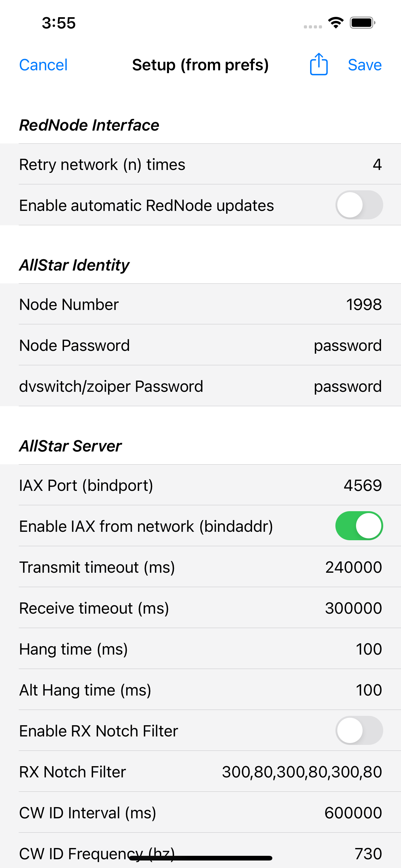The height and width of the screenshot is (868, 401).
Task: Tap Cancel to dismiss setup
Action: (x=43, y=64)
